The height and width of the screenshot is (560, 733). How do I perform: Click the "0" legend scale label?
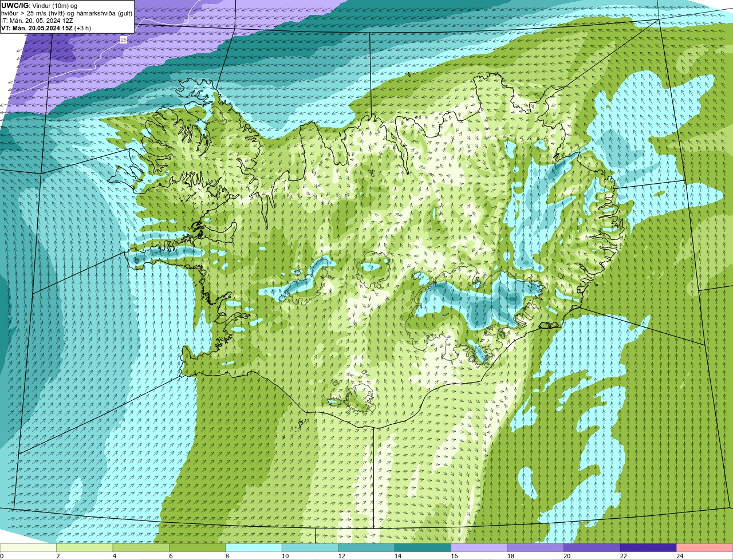point(2,556)
